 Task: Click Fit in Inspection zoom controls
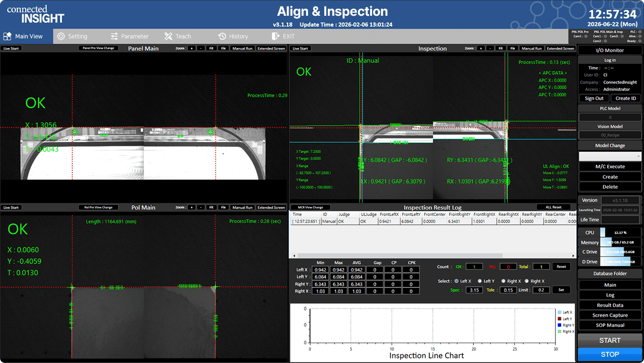(500, 48)
